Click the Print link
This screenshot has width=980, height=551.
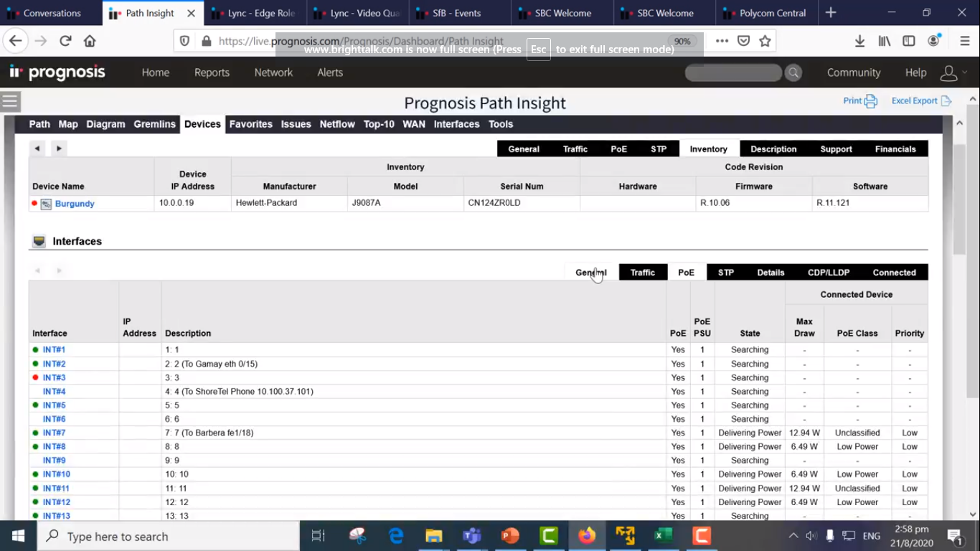(860, 101)
